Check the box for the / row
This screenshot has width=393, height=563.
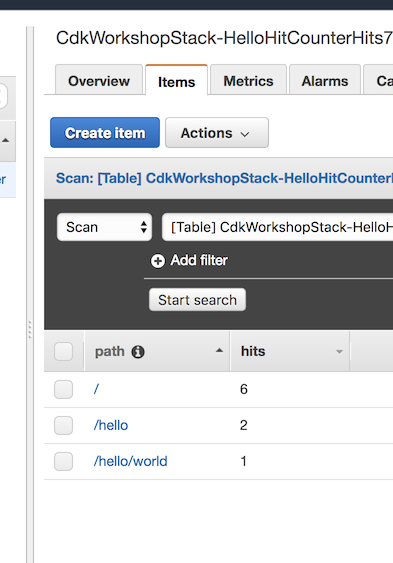[64, 389]
